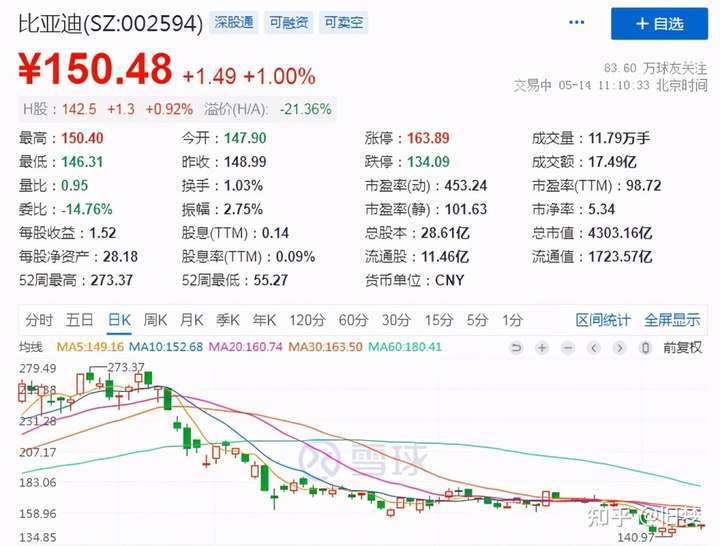Click the 委比 -14.76% value
The width and height of the screenshot is (720, 546).
click(87, 209)
